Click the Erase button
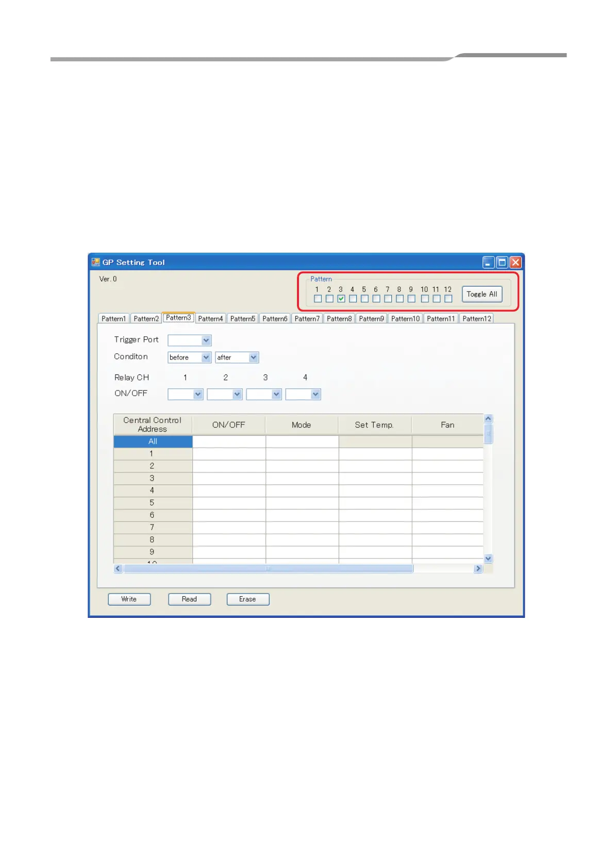The image size is (614, 868). click(x=248, y=599)
